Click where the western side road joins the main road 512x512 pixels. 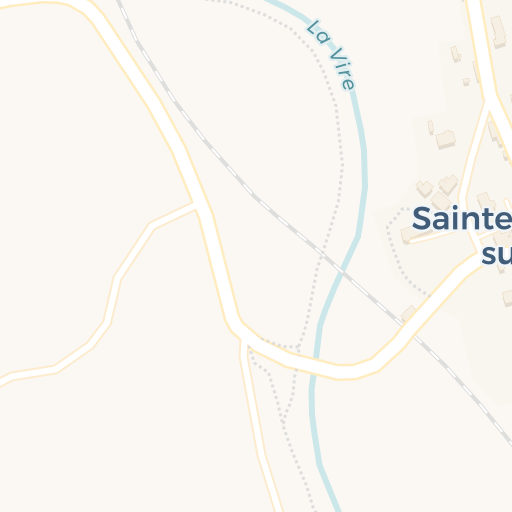197,206
